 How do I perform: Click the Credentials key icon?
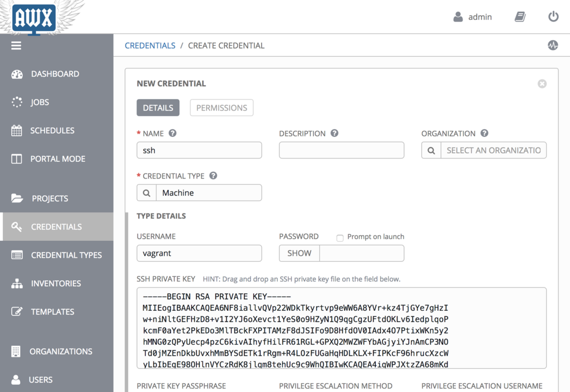click(x=16, y=227)
